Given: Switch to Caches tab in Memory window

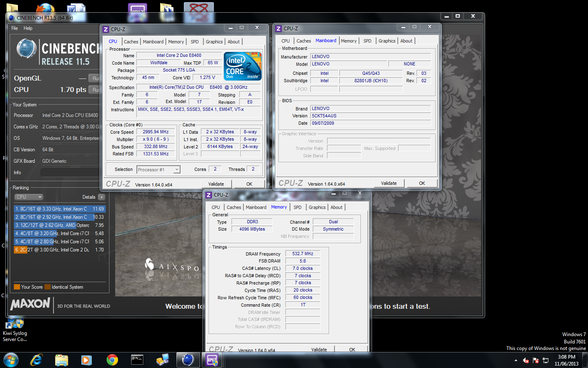Looking at the screenshot, I should tap(234, 207).
